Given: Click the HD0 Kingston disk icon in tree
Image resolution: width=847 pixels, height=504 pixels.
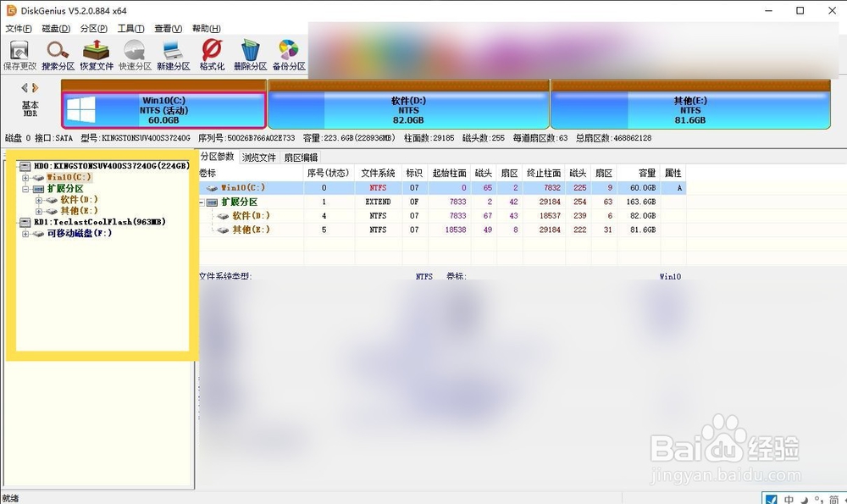Looking at the screenshot, I should pos(25,166).
